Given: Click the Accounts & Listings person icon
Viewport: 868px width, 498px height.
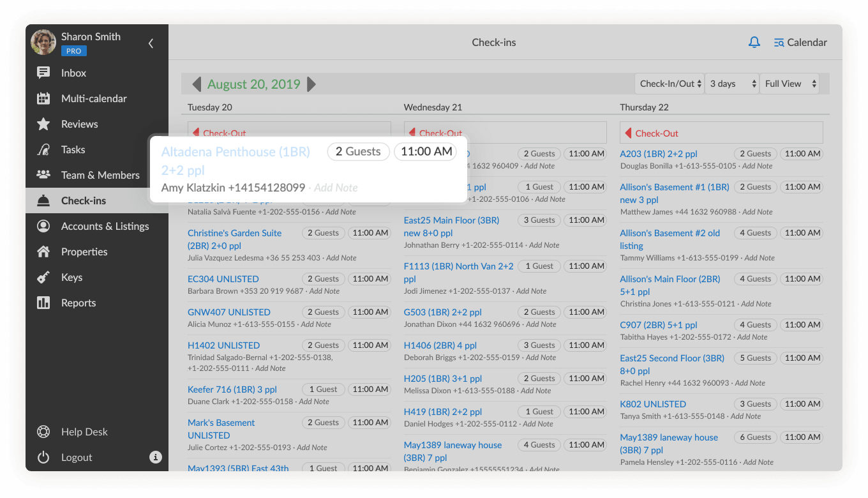Looking at the screenshot, I should (x=43, y=226).
